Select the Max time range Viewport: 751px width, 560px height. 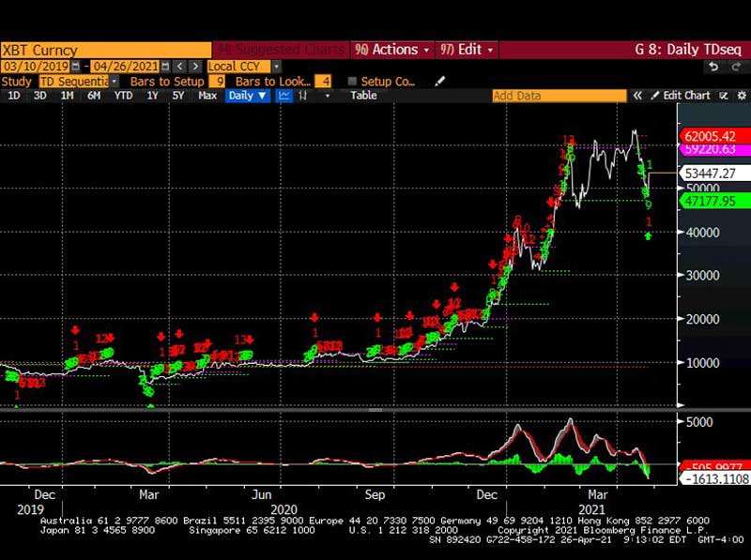pos(207,96)
